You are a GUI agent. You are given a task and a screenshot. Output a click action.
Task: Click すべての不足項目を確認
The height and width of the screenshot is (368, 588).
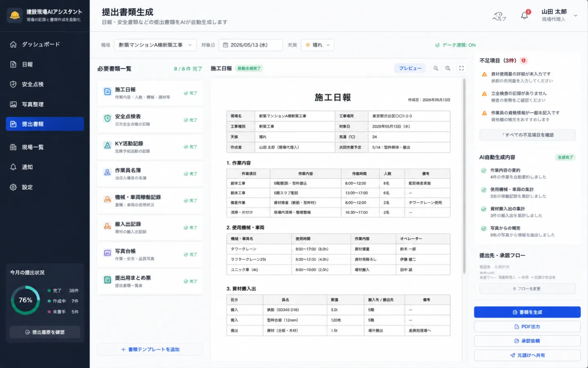coord(527,135)
